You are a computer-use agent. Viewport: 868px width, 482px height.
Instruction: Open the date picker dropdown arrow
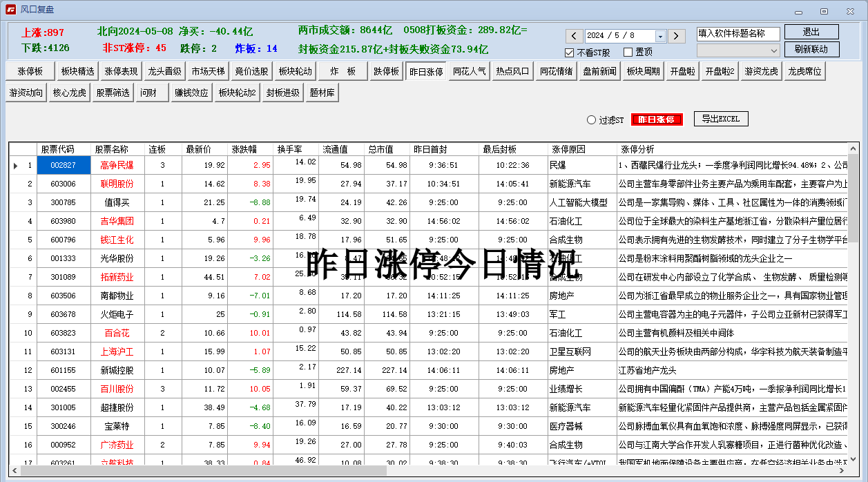click(x=660, y=36)
